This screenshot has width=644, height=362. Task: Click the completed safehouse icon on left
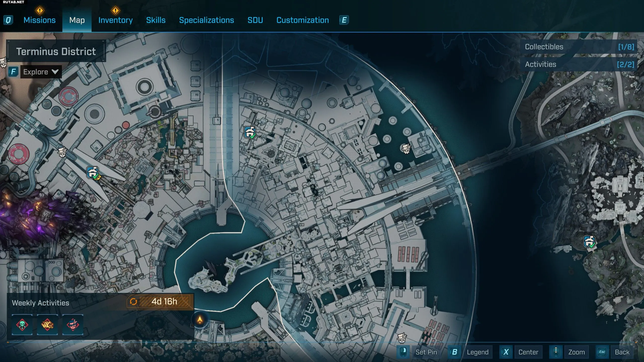93,173
